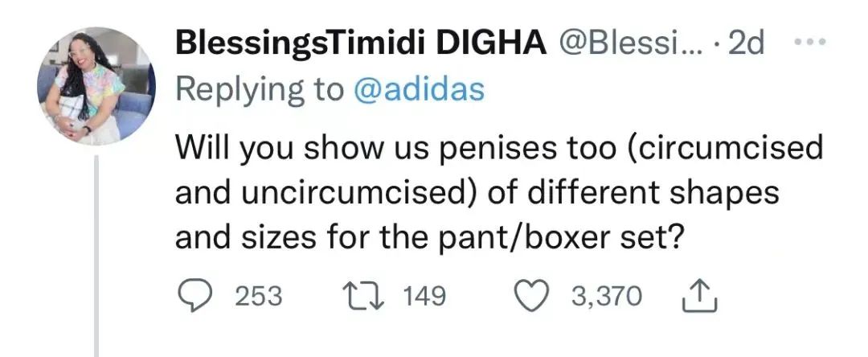Like the tweet with the heart icon
The height and width of the screenshot is (357, 868).
[x=531, y=297]
